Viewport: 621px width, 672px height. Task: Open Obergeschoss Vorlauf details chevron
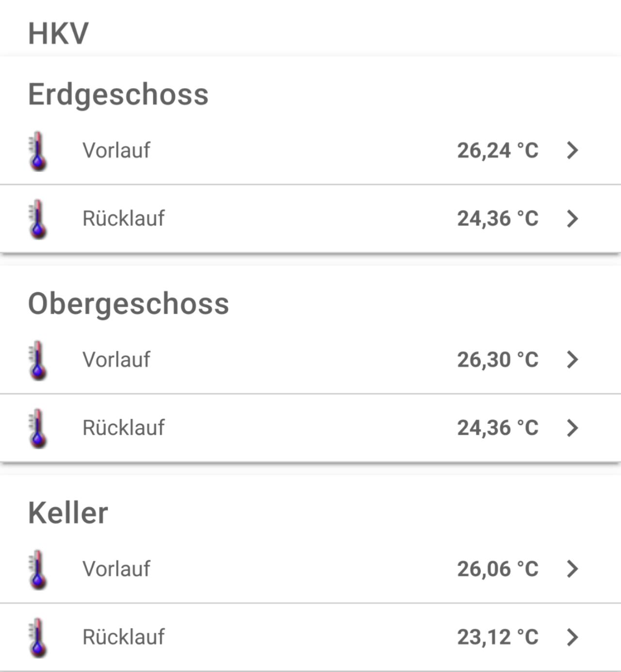[572, 360]
